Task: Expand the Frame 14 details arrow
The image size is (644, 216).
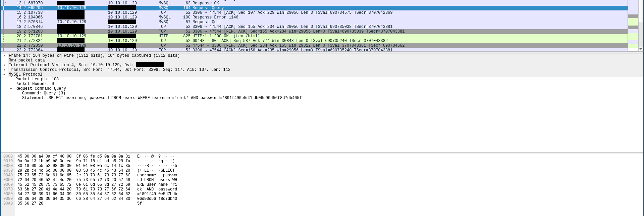Action: coord(4,56)
